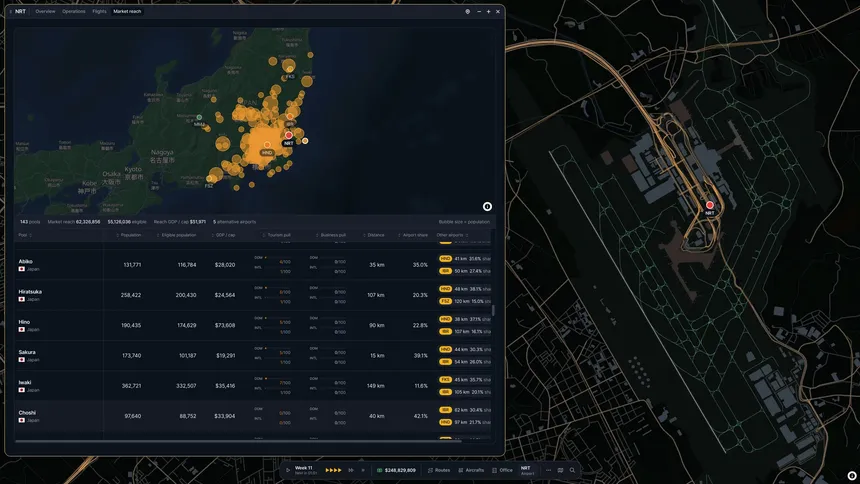Click compass icon at main map corner
860x484 pixels.
[x=852, y=476]
